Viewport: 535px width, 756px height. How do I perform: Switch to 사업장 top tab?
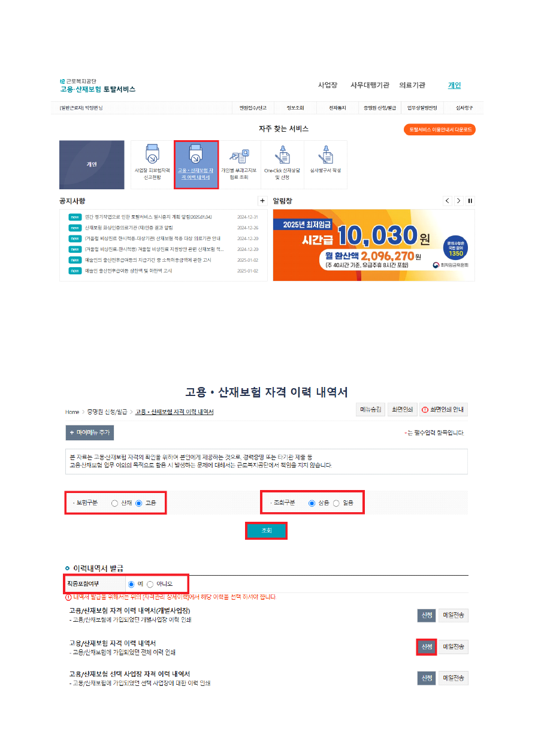point(328,85)
